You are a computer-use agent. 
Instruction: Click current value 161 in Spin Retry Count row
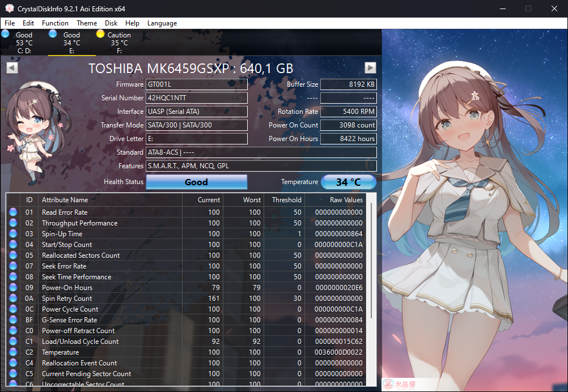214,299
